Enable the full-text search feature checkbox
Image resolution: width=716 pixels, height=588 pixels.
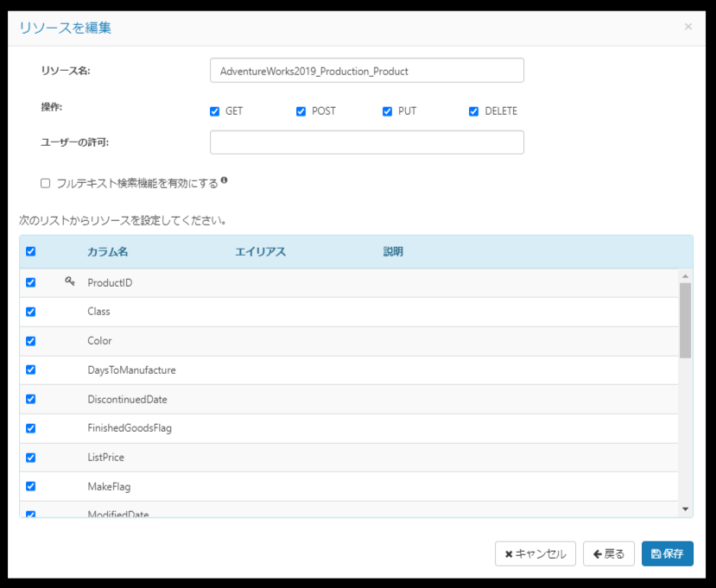(45, 184)
